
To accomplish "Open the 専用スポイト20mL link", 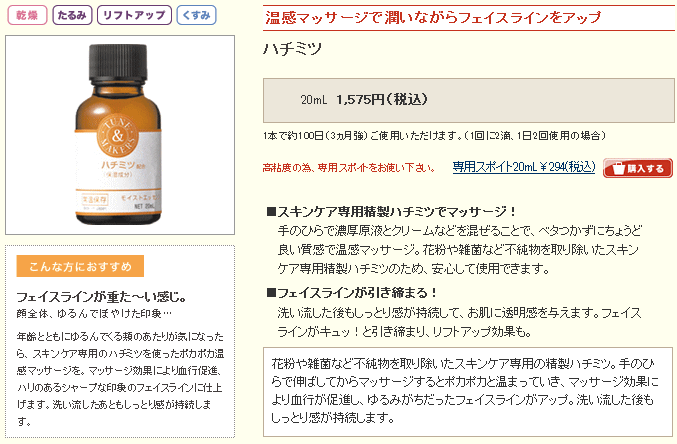I will tap(524, 167).
